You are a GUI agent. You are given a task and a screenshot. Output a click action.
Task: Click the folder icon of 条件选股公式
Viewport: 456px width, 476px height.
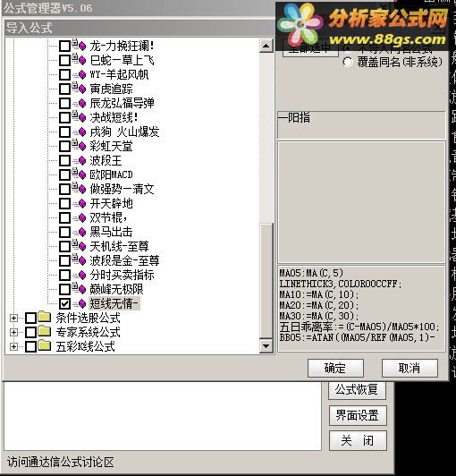45,317
